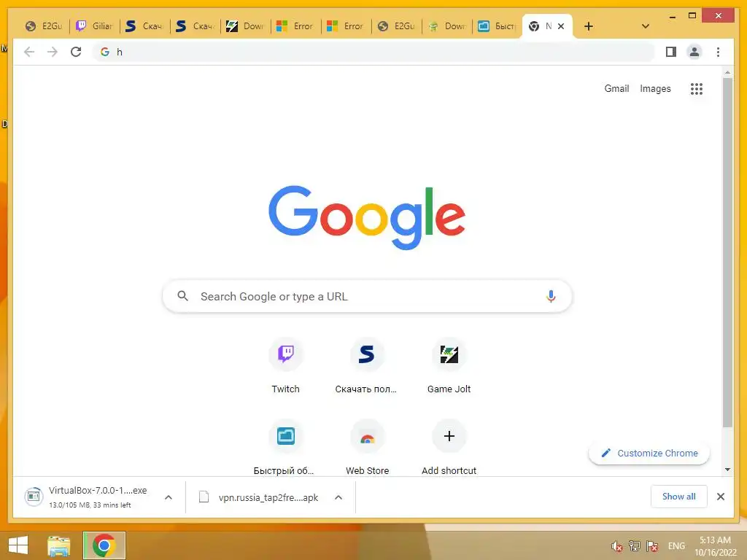Switch to the Быстр tab
The height and width of the screenshot is (560, 747).
(x=497, y=26)
